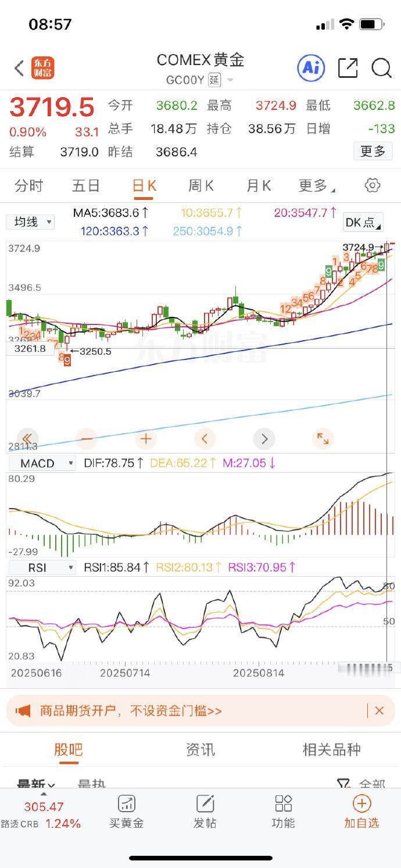Viewport: 401px width, 868px height.
Task: Jump to earliest with double-left chart arrow
Action: (27, 438)
